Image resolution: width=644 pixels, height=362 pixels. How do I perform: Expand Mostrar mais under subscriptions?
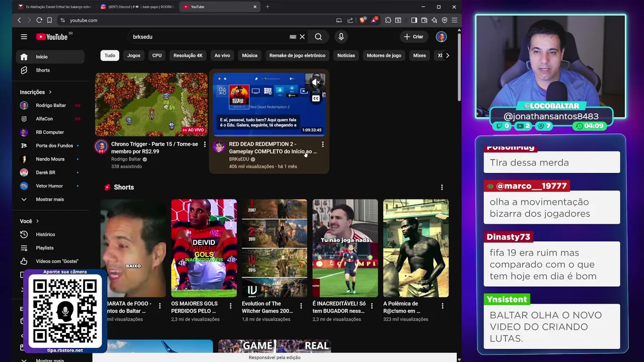tap(50, 199)
